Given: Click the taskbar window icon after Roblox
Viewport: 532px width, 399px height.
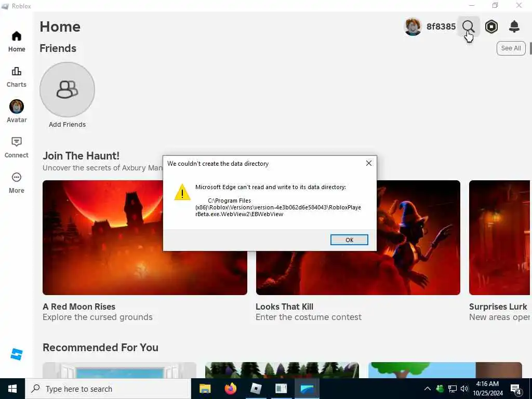Looking at the screenshot, I should pos(281,389).
